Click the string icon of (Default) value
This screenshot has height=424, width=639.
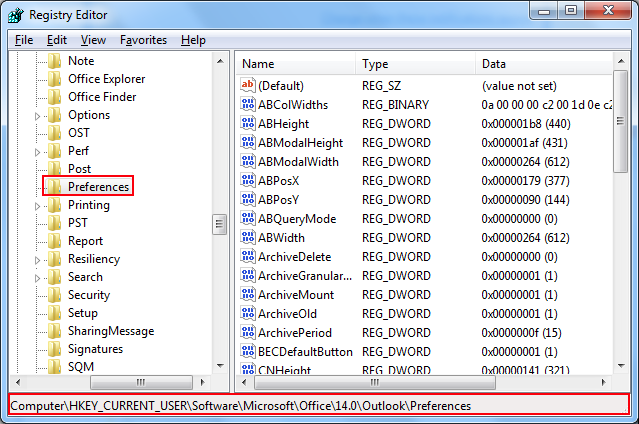[248, 85]
